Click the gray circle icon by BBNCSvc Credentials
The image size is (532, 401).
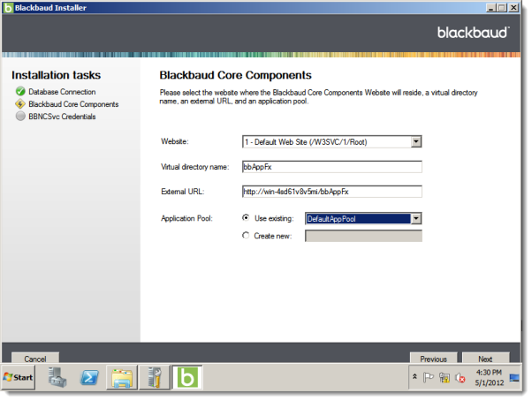click(20, 116)
